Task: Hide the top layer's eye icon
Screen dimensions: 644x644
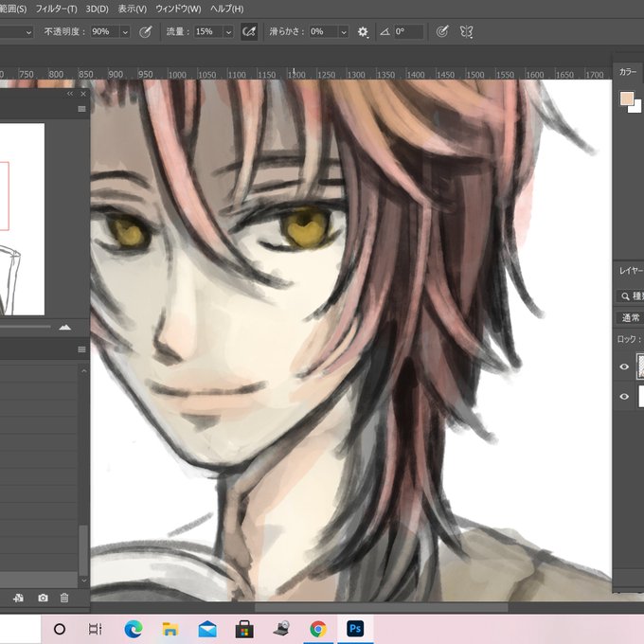Action: point(624,367)
